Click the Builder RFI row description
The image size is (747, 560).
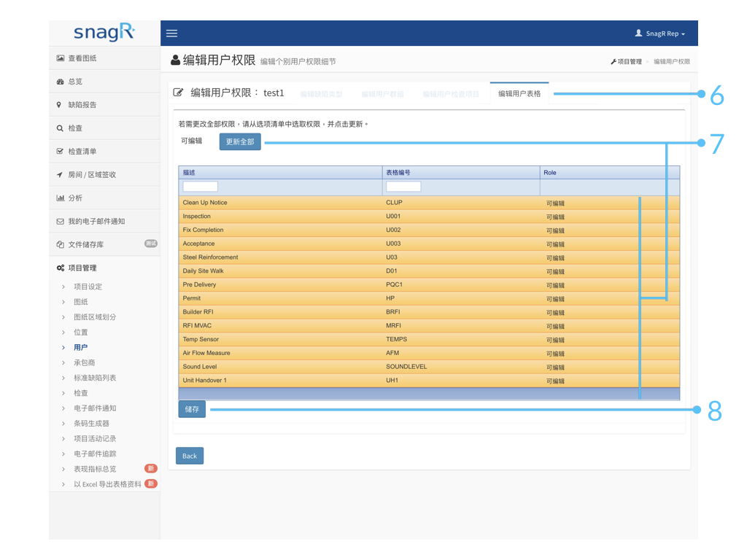198,312
